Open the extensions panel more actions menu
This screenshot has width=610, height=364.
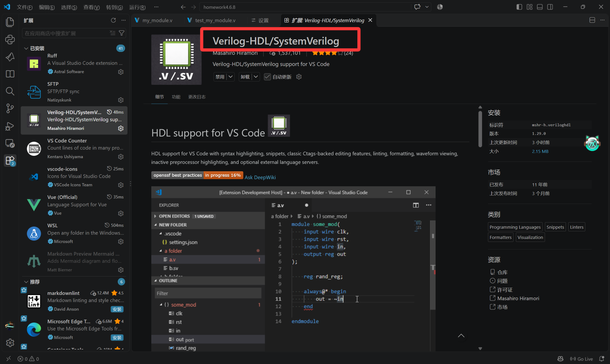(124, 20)
